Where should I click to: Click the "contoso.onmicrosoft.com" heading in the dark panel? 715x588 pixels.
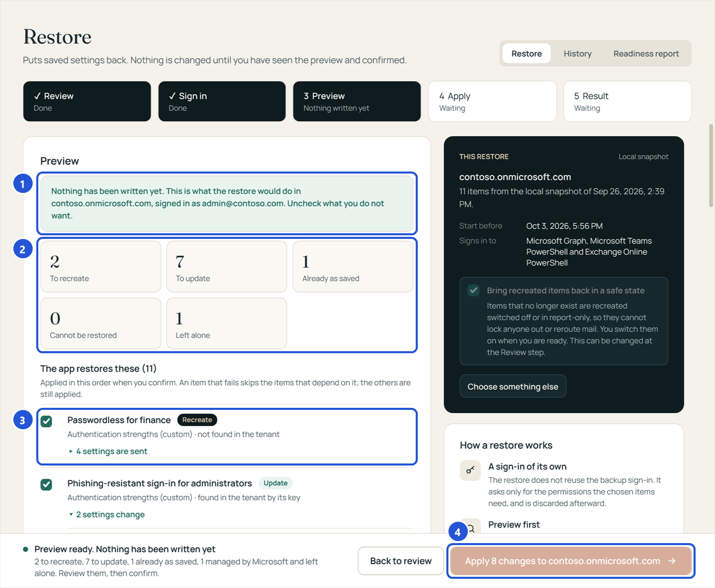[x=515, y=177]
